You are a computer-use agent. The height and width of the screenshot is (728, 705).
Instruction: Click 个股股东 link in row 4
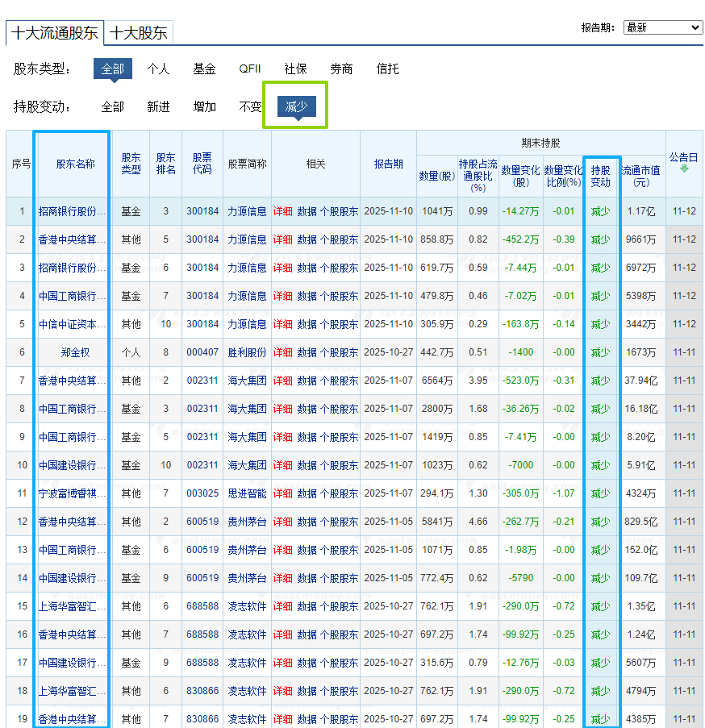(x=340, y=296)
